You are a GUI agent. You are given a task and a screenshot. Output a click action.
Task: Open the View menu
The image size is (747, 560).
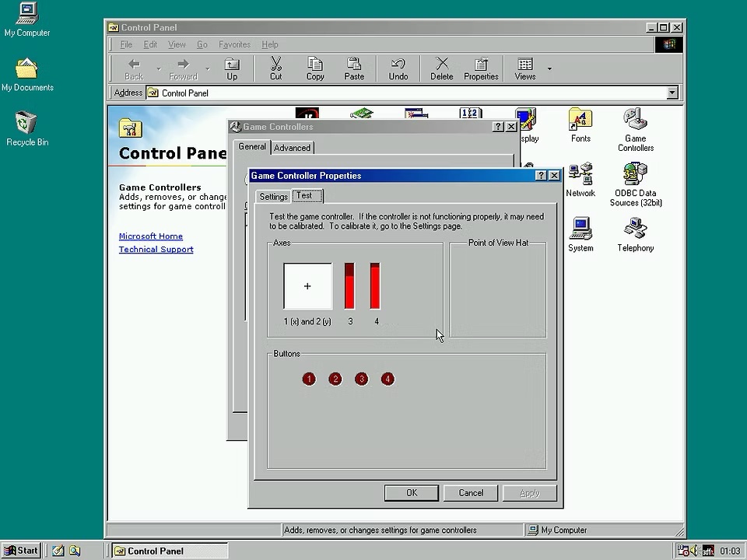coord(177,44)
